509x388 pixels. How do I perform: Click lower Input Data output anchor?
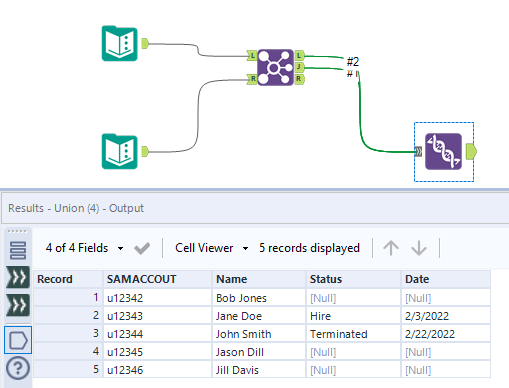[x=145, y=151]
